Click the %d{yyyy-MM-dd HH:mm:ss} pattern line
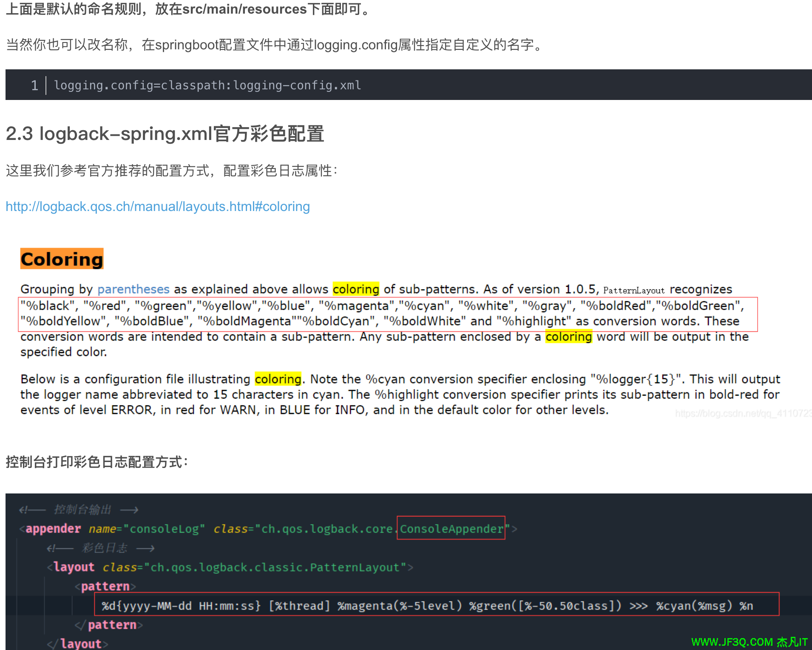The width and height of the screenshot is (812, 650). click(427, 606)
